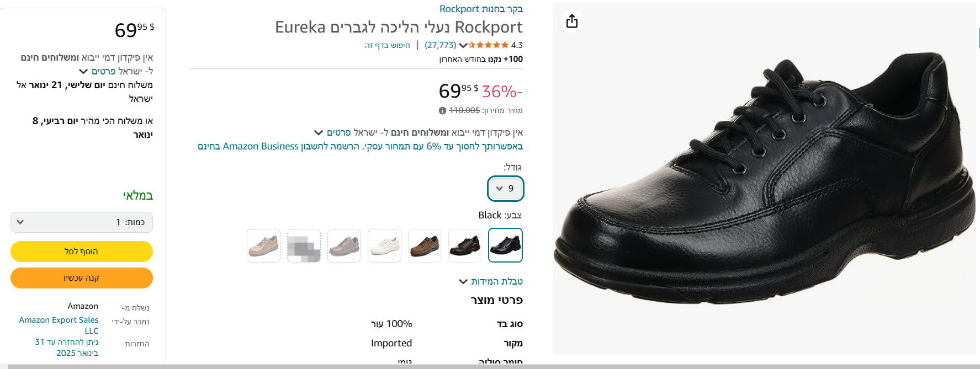This screenshot has width=980, height=369.
Task: Click the yellow add to cart (הוסף לסל) button
Action: pyautogui.click(x=82, y=252)
